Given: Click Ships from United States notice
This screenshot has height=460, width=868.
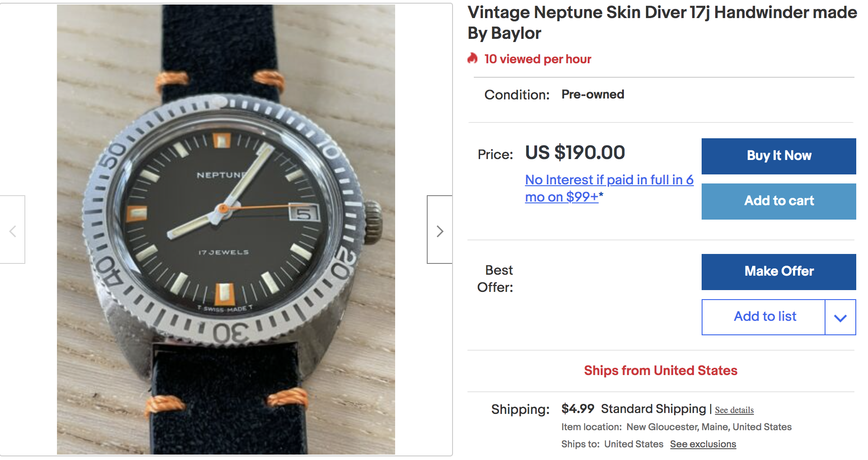Looking at the screenshot, I should click(x=660, y=371).
